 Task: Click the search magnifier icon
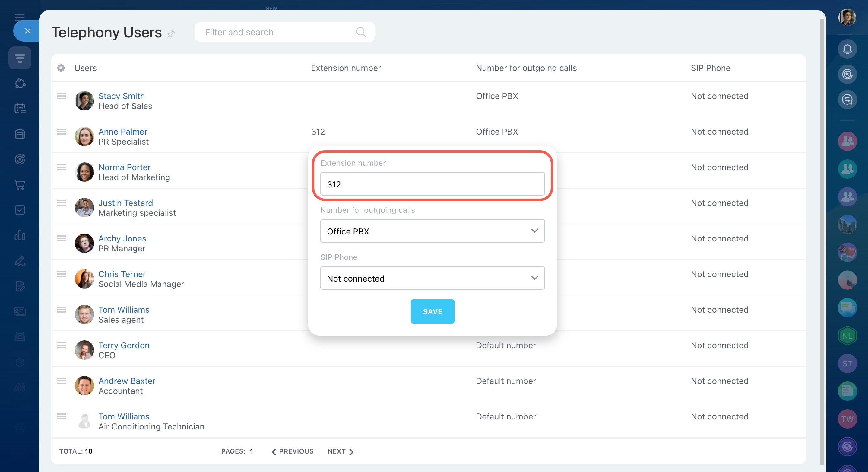(x=360, y=32)
